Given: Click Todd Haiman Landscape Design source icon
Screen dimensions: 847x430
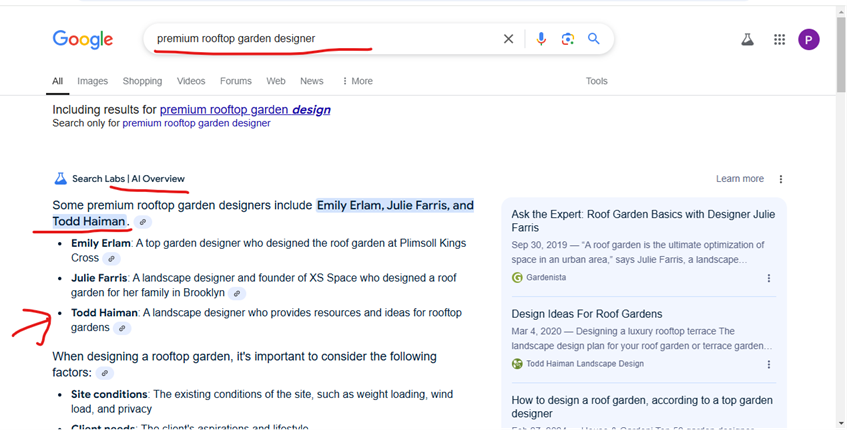Looking at the screenshot, I should (x=517, y=364).
